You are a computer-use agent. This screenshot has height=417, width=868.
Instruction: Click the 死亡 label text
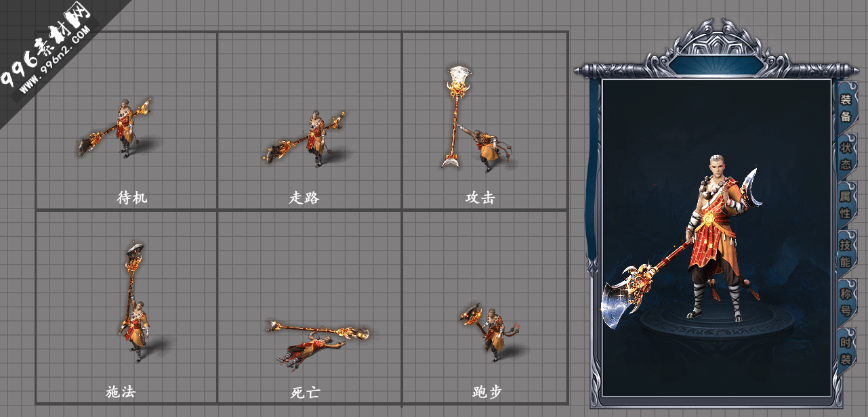305,392
